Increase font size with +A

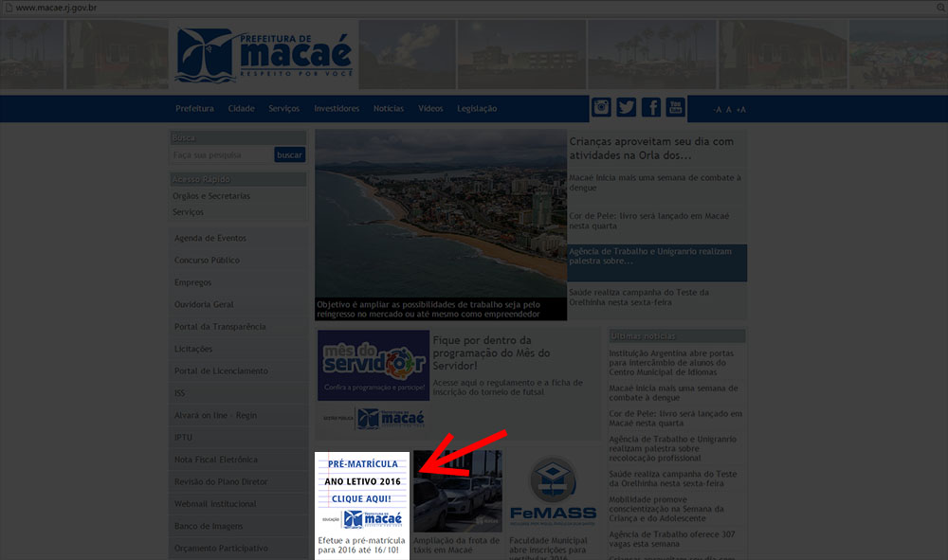(741, 109)
